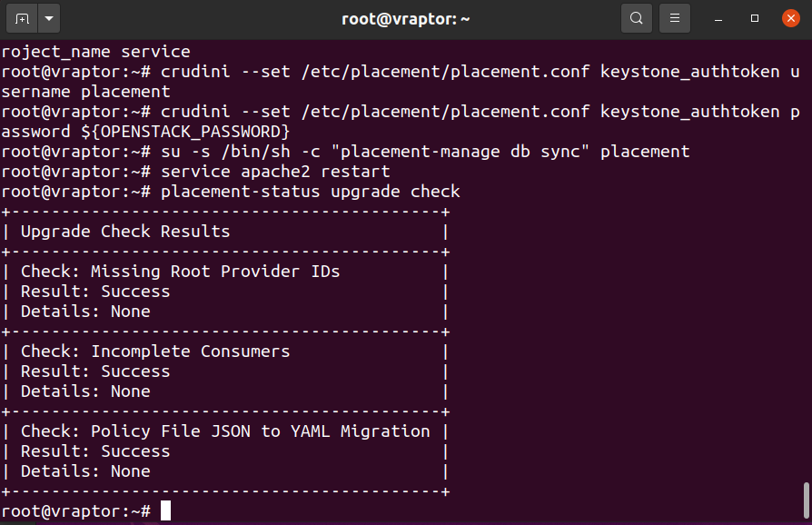
Task: Open the hamburger menu
Action: [674, 19]
